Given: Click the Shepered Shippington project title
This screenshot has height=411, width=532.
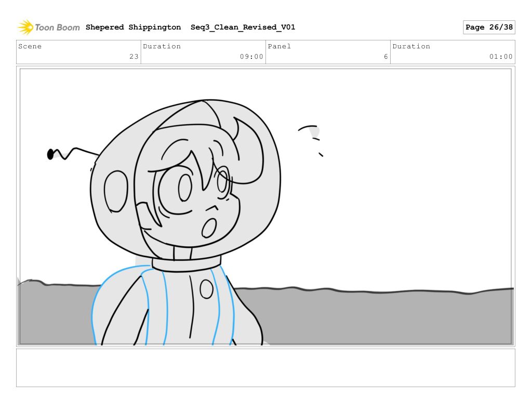Looking at the screenshot, I should 133,27.
